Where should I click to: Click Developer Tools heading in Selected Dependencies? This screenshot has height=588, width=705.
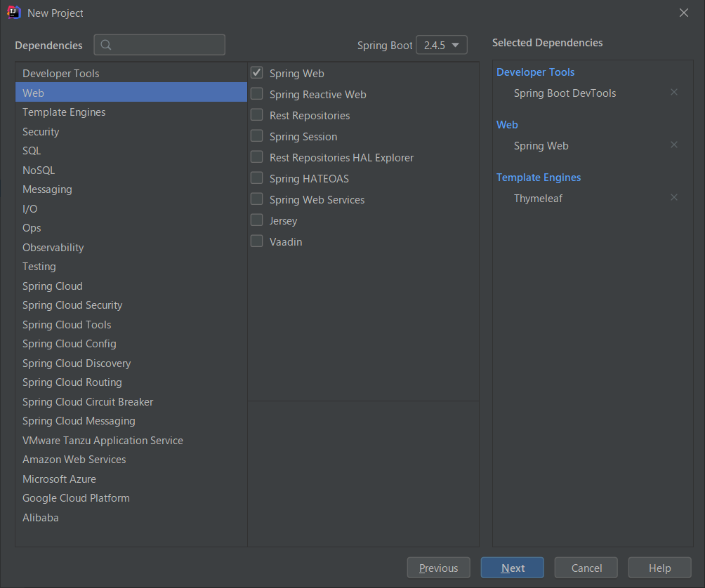tap(536, 72)
